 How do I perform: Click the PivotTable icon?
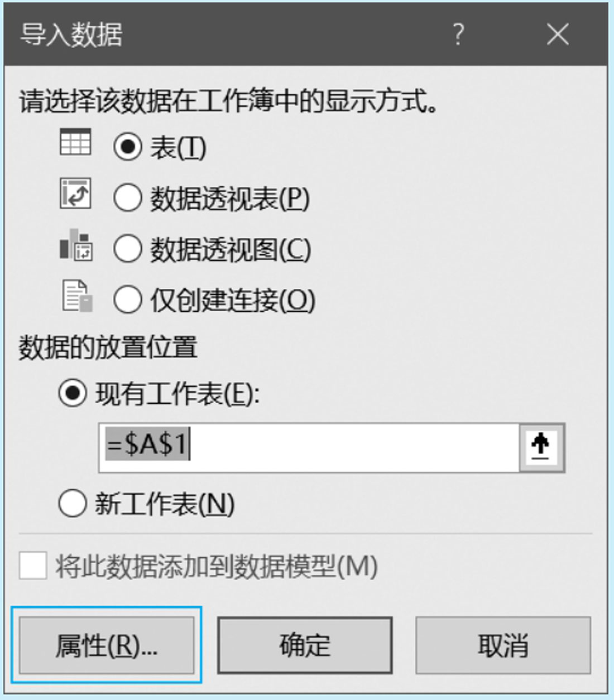(75, 194)
